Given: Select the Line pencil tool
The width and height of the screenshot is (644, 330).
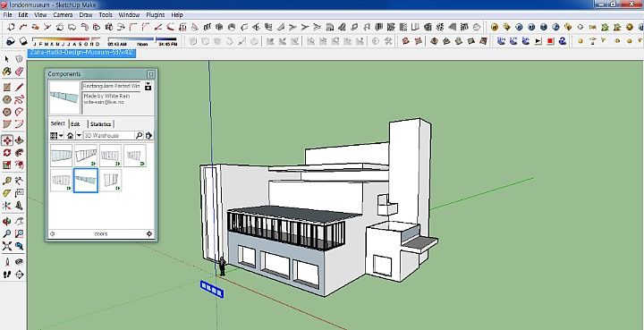Looking at the screenshot, I should coord(19,87).
